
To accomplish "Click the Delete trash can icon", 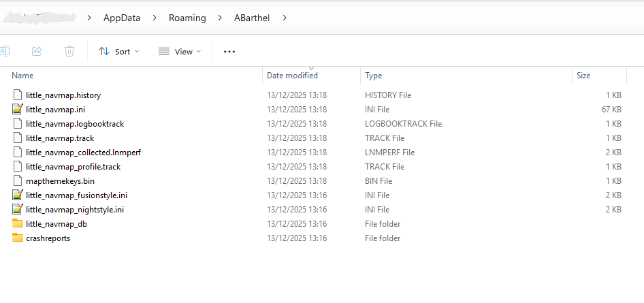I will pyautogui.click(x=69, y=51).
